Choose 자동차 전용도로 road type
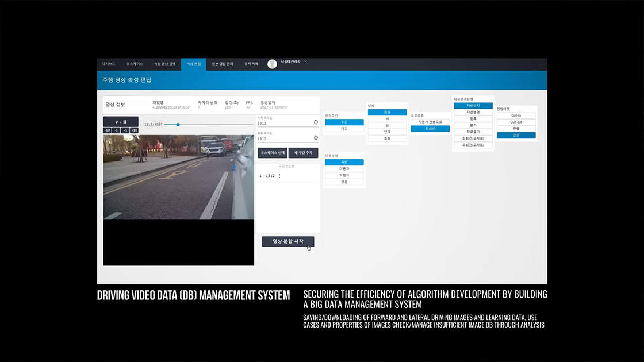 pos(430,122)
